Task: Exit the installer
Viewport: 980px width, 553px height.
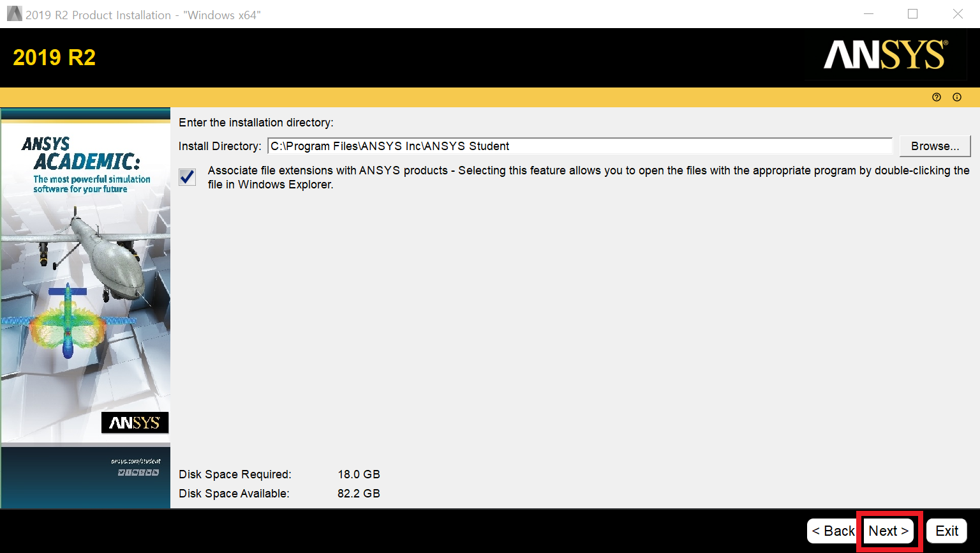Action: tap(947, 531)
